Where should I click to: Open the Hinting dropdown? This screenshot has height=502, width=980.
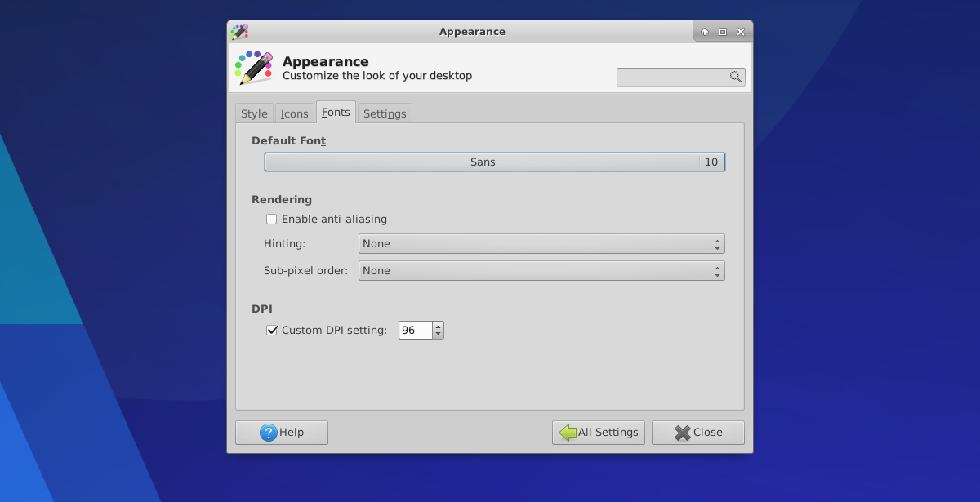[541, 244]
